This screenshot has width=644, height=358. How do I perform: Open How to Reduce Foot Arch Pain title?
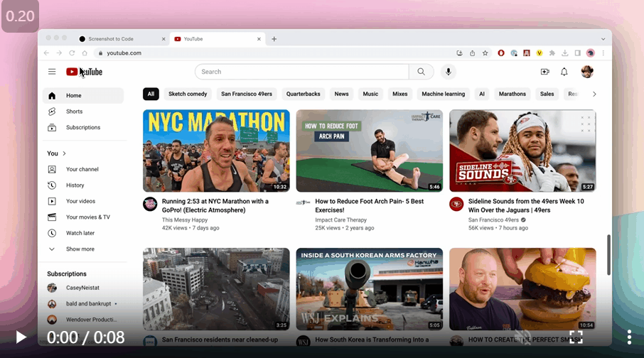tap(369, 206)
